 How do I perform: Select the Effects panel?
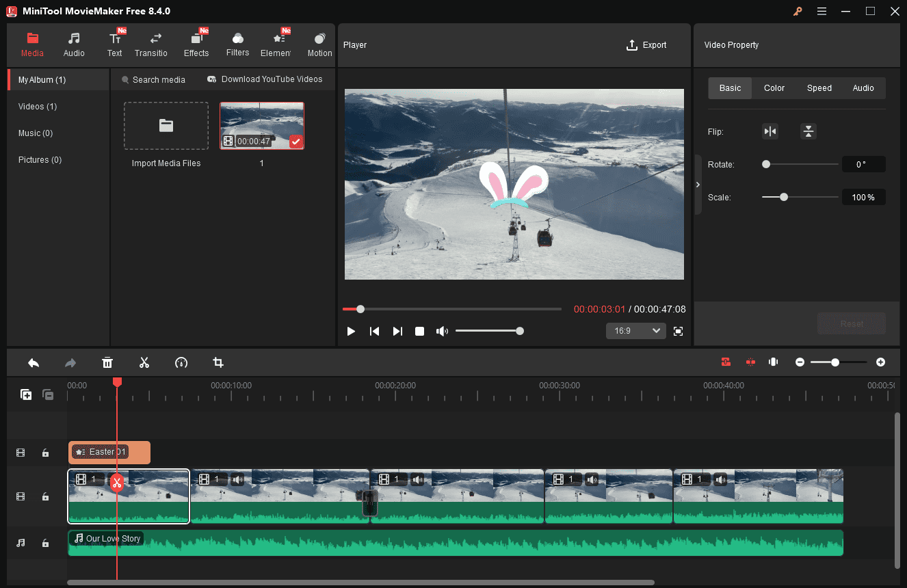(x=196, y=44)
